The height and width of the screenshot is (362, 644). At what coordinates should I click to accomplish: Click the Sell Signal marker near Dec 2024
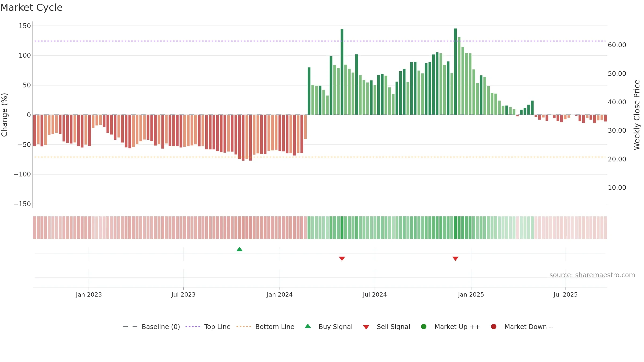[455, 258]
